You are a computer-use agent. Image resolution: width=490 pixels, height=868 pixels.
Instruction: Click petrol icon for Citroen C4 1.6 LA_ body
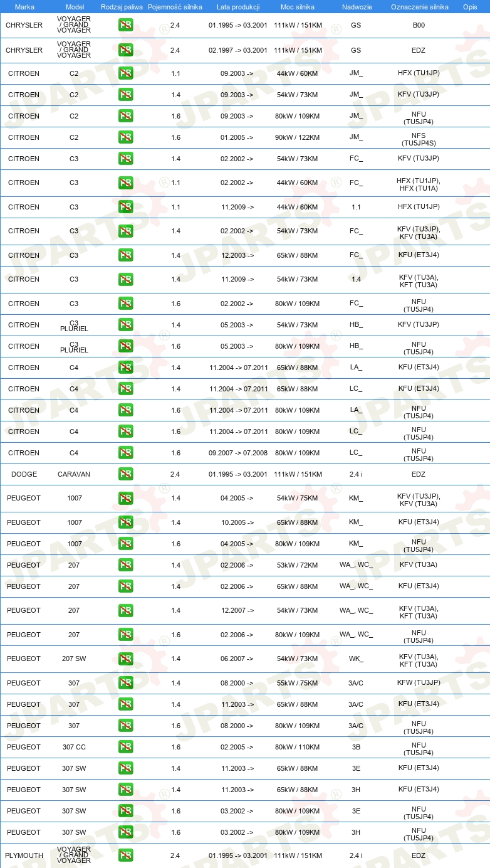[125, 410]
